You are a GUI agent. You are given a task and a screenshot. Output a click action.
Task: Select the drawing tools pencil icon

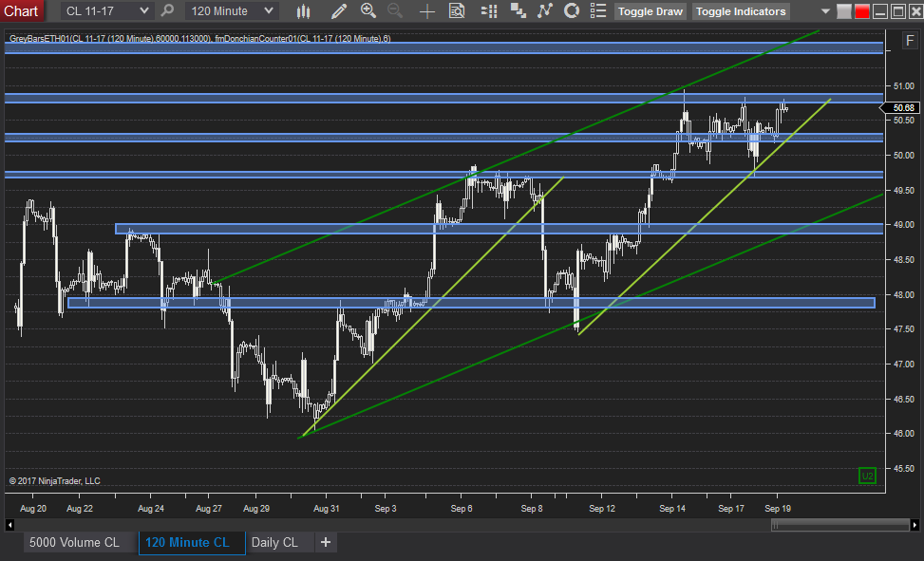[339, 10]
